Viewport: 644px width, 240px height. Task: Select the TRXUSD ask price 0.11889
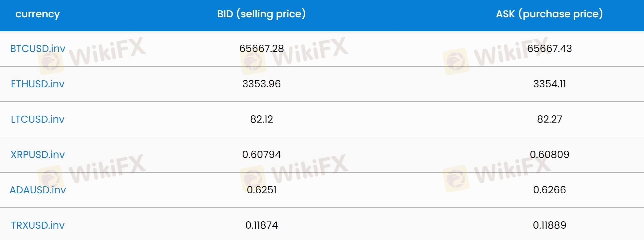(x=549, y=225)
